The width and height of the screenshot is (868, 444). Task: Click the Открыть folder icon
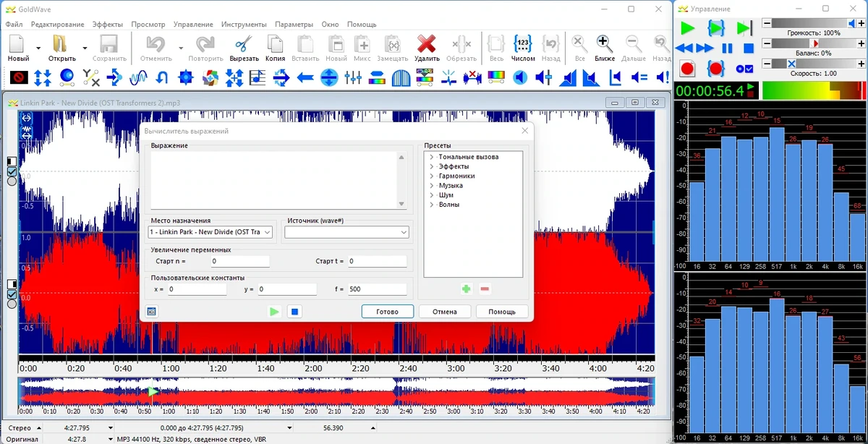click(x=61, y=43)
